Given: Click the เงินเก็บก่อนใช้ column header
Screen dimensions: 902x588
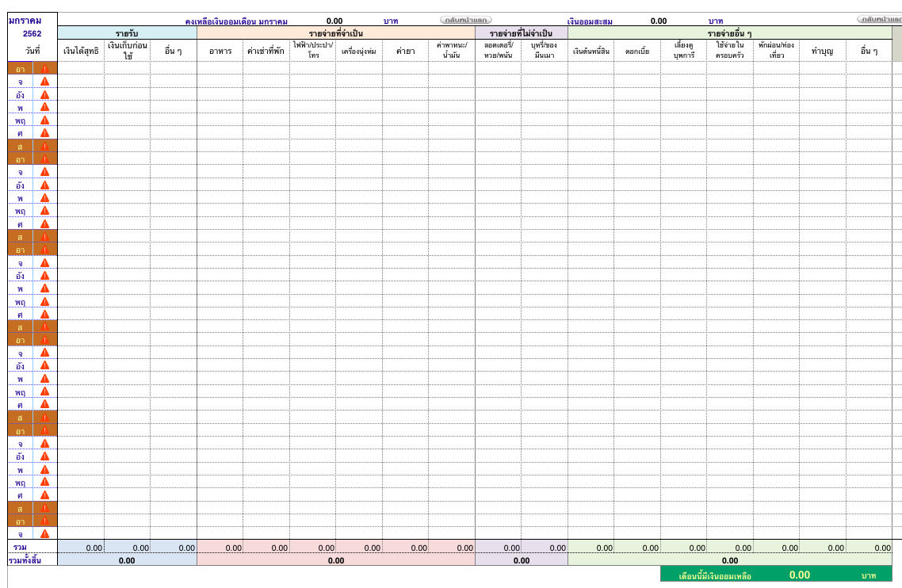Looking at the screenshot, I should click(127, 51).
